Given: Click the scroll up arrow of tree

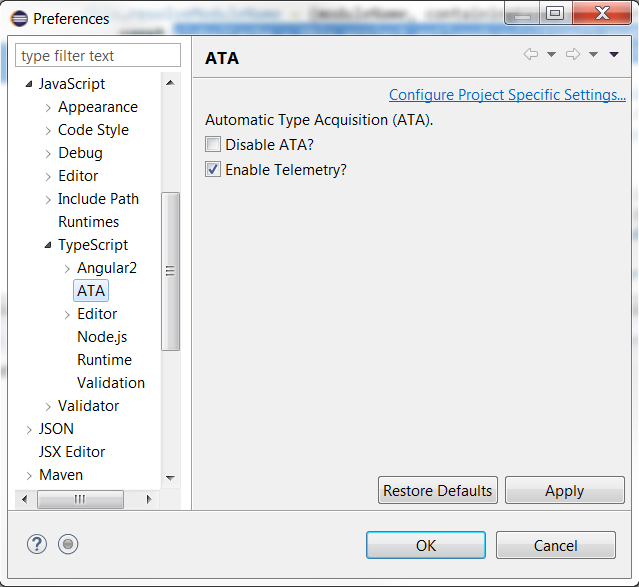Looking at the screenshot, I should coord(170,83).
